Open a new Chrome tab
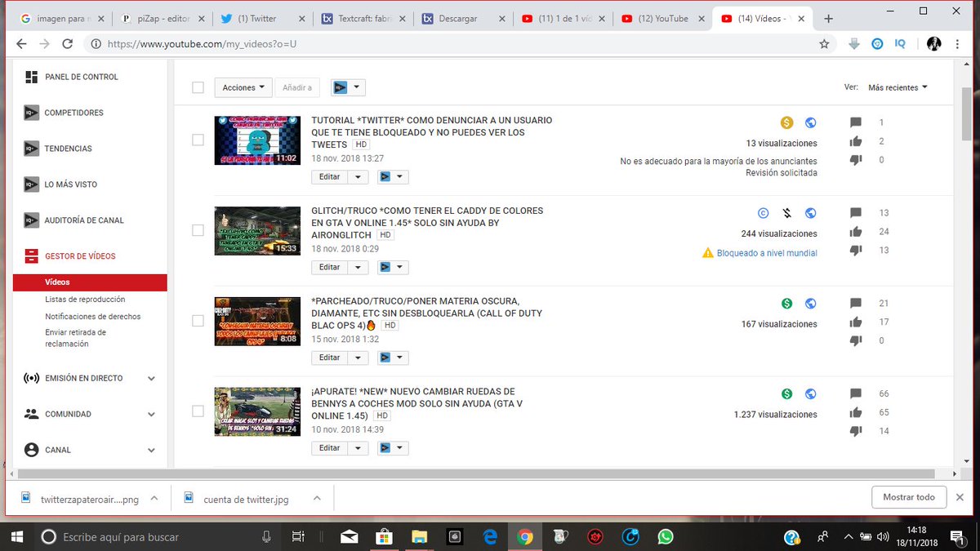Screen dimensions: 980x551 coord(828,18)
